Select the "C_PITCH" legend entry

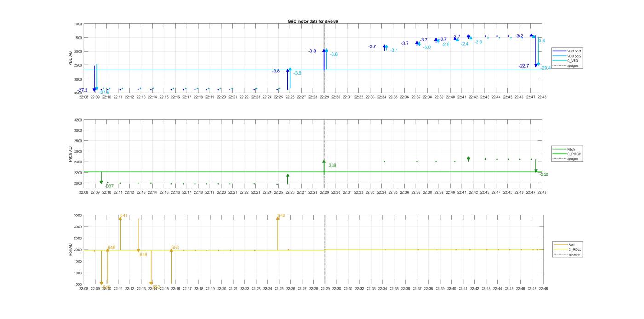pyautogui.click(x=567, y=154)
